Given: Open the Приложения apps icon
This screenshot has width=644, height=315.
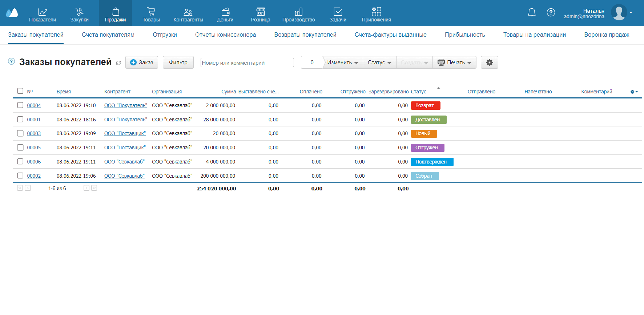Looking at the screenshot, I should tap(376, 12).
